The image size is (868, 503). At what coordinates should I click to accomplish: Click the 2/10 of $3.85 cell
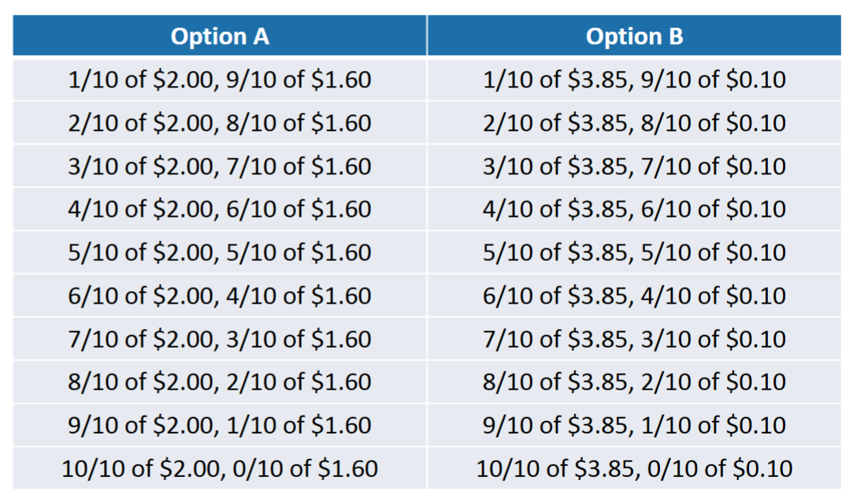point(634,123)
